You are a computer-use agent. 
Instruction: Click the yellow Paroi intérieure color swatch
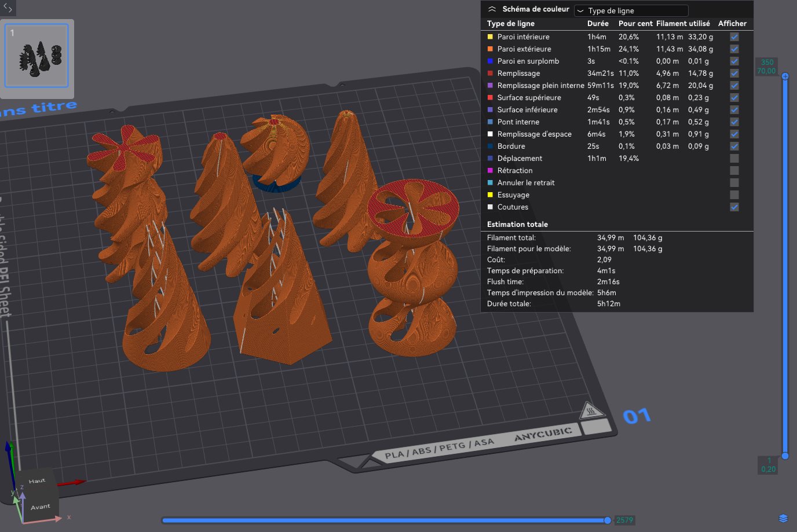coord(490,37)
